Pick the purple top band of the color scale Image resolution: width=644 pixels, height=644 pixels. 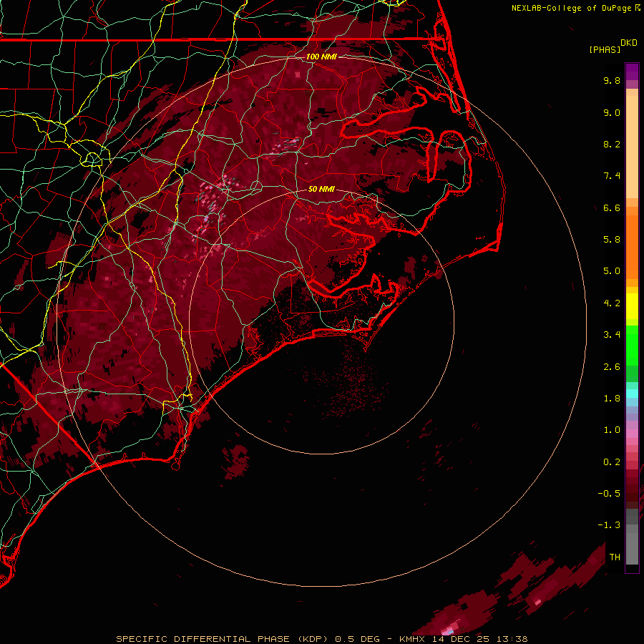point(632,72)
